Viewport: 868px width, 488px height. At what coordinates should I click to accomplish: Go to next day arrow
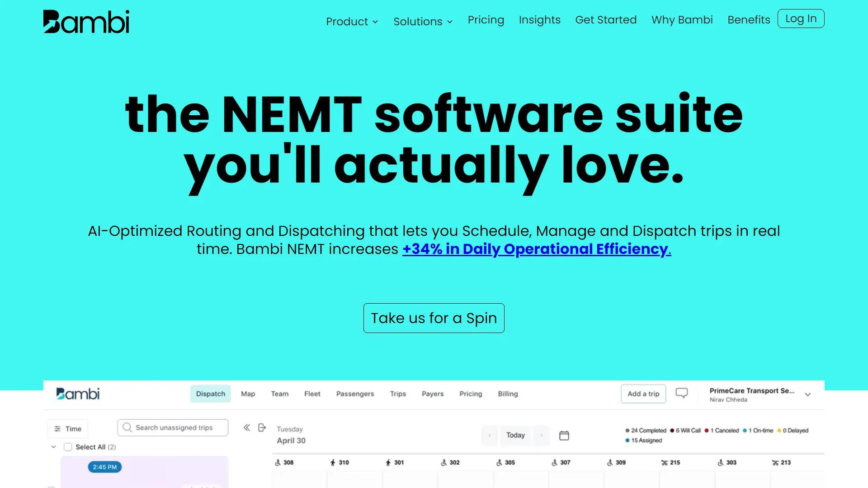click(541, 436)
